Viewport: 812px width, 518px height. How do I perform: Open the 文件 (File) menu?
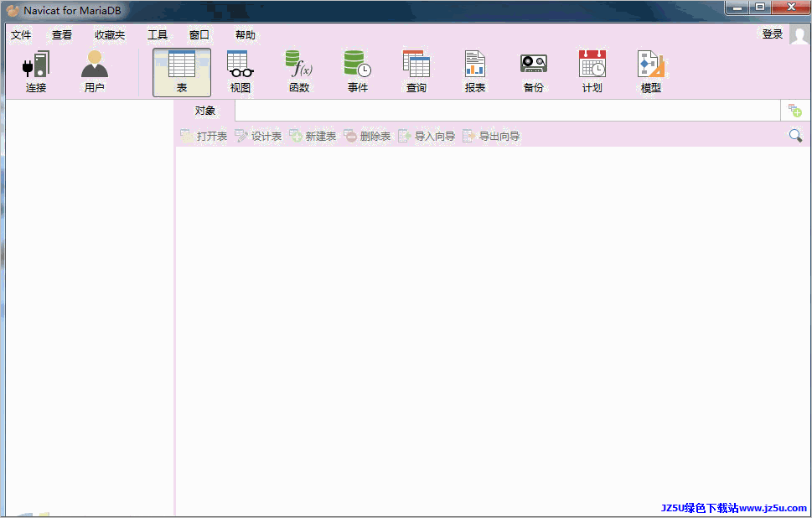coord(21,34)
